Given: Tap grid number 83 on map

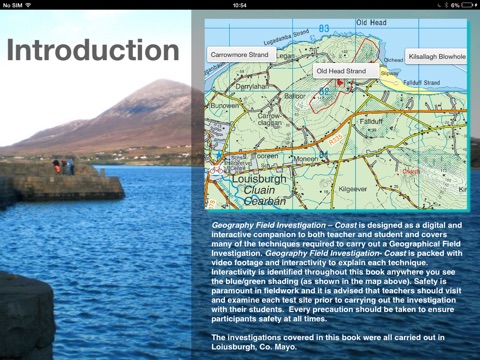Looking at the screenshot, I should (324, 28).
